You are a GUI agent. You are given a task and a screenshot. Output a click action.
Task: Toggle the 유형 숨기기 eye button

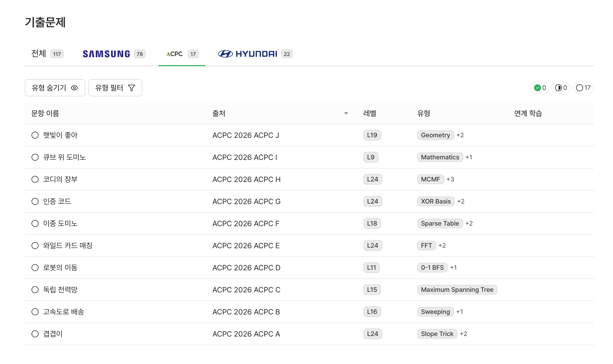55,88
